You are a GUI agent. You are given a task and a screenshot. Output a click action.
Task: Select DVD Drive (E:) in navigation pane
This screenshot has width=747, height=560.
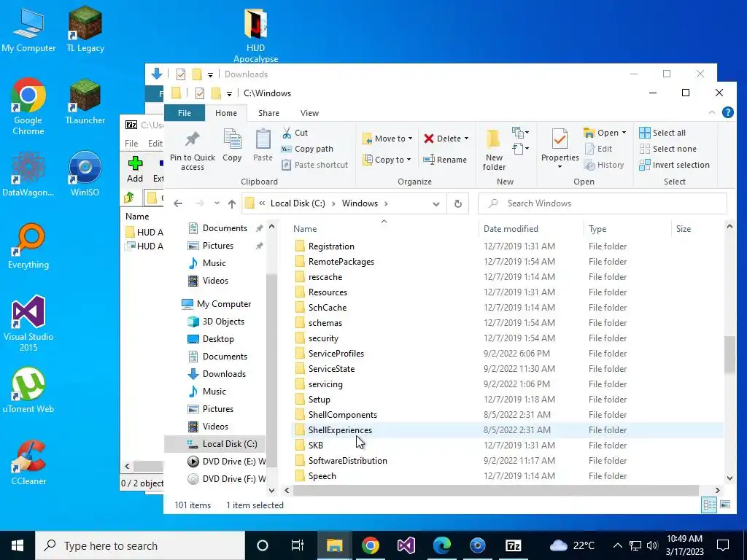(x=227, y=462)
